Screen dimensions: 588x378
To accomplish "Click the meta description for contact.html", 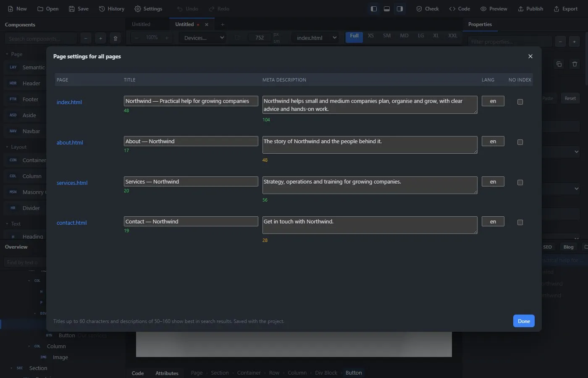I will click(x=370, y=225).
